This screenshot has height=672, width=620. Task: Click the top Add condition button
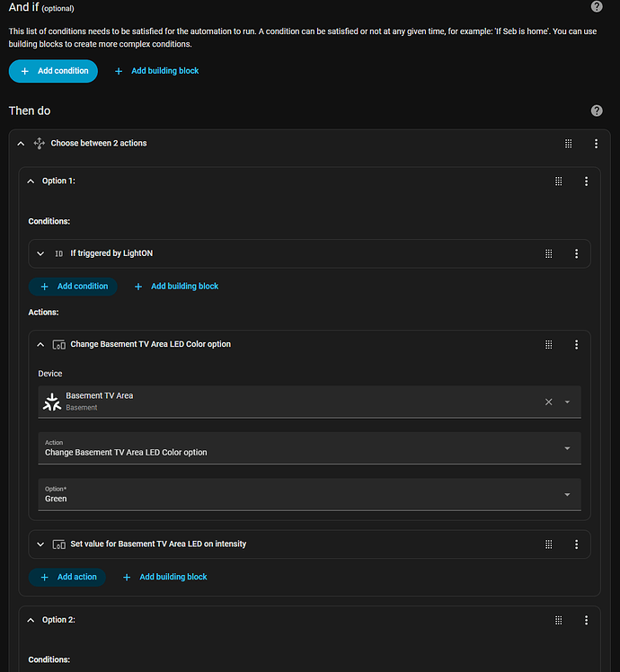pyautogui.click(x=53, y=71)
